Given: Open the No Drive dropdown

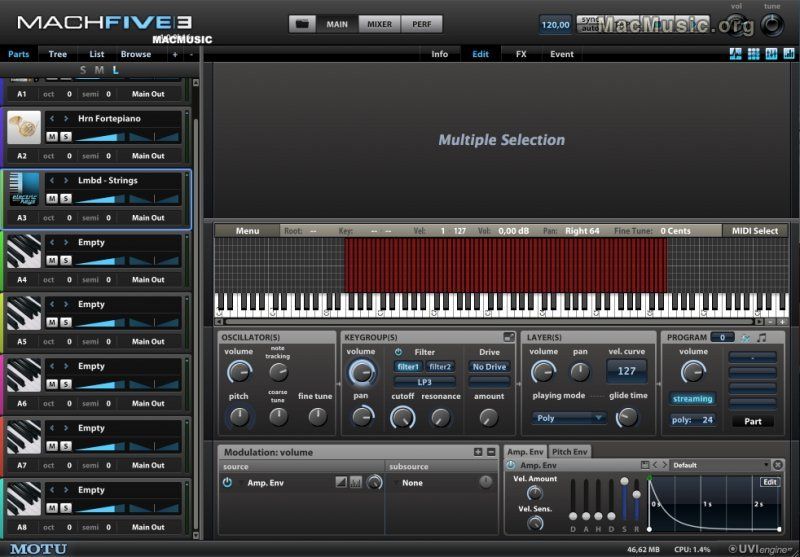Looking at the screenshot, I should click(489, 367).
